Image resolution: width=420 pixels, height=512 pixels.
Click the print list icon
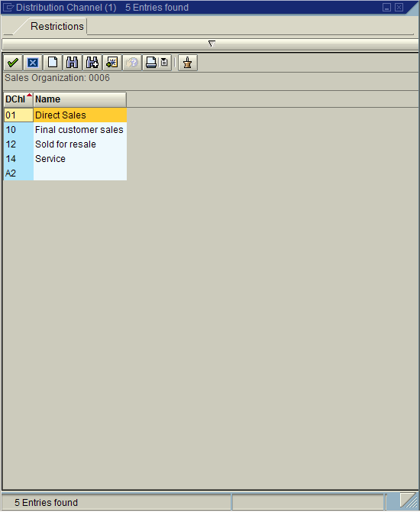point(151,63)
